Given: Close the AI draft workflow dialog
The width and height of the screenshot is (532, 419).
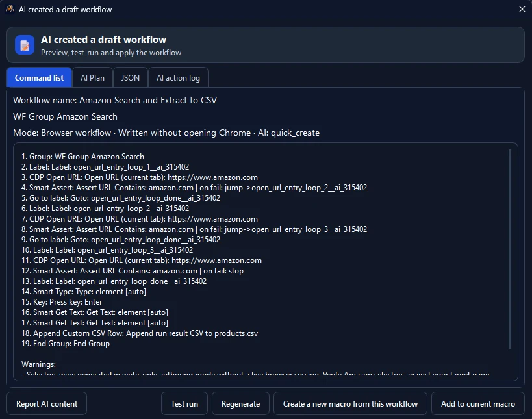Looking at the screenshot, I should [522, 9].
